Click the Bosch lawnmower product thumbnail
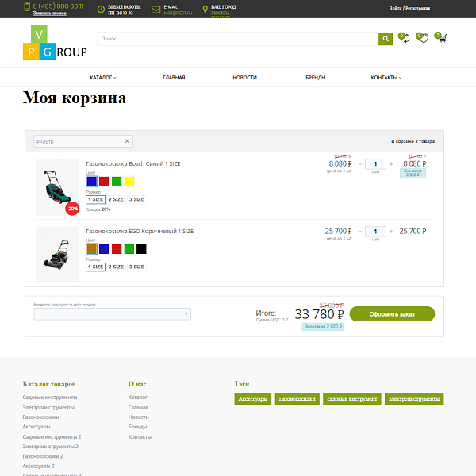The width and height of the screenshot is (476, 476). pyautogui.click(x=58, y=187)
